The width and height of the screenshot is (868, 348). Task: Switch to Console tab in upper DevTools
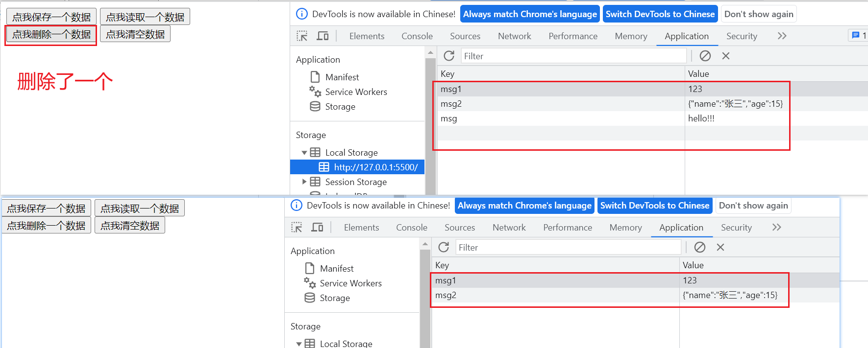point(417,36)
